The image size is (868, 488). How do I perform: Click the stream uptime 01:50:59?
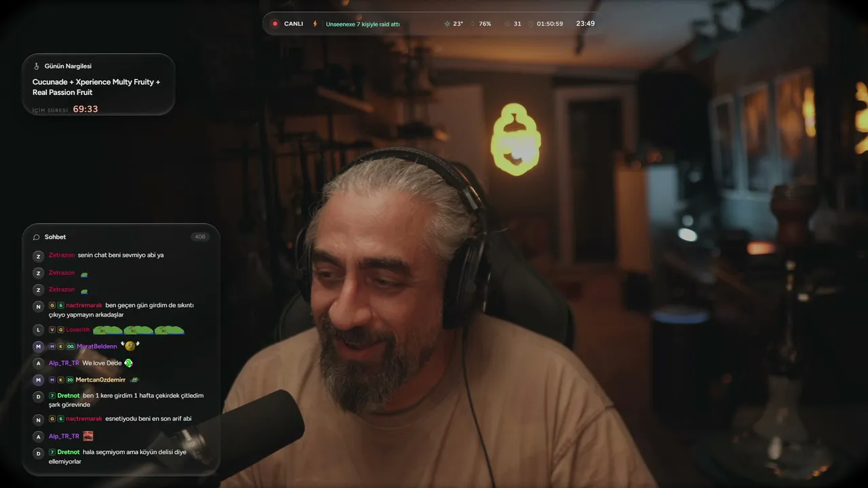(x=550, y=24)
